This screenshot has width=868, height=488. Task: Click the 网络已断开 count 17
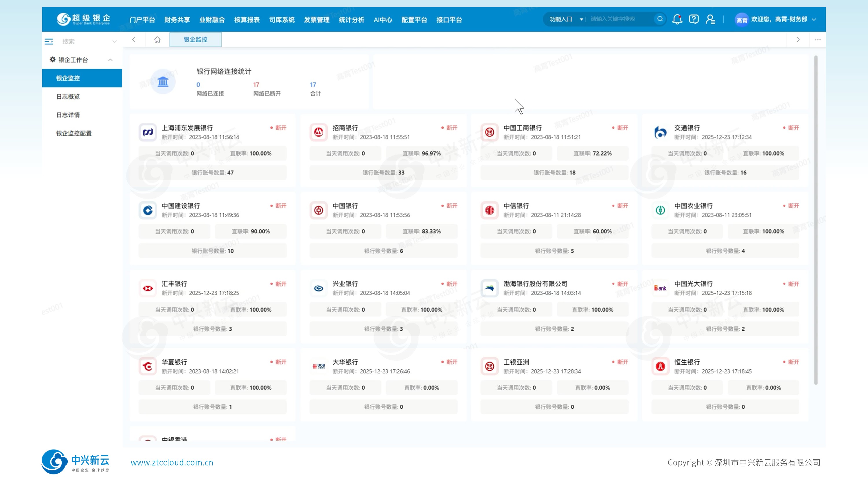click(x=256, y=85)
